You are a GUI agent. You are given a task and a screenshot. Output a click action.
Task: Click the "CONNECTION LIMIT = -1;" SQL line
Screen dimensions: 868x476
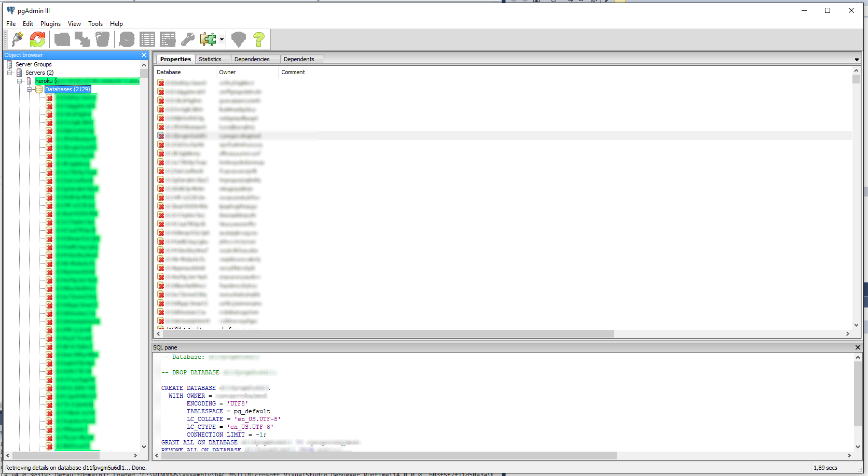226,435
